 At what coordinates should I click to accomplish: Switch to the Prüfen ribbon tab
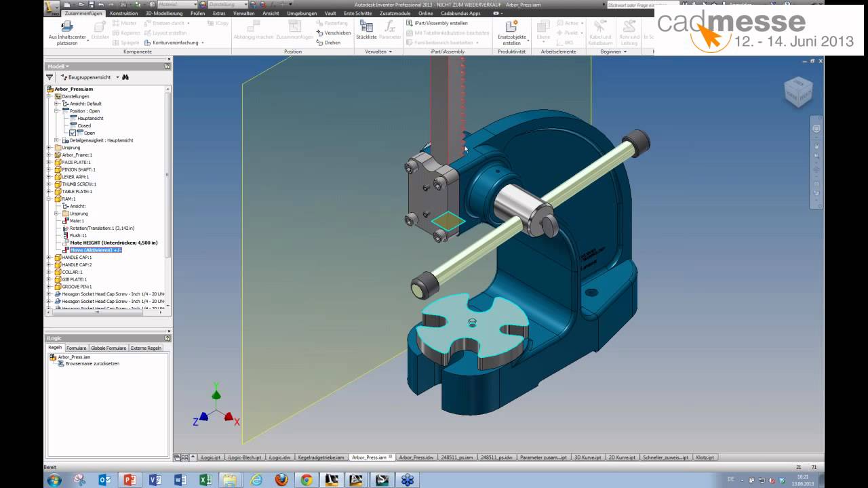click(197, 13)
